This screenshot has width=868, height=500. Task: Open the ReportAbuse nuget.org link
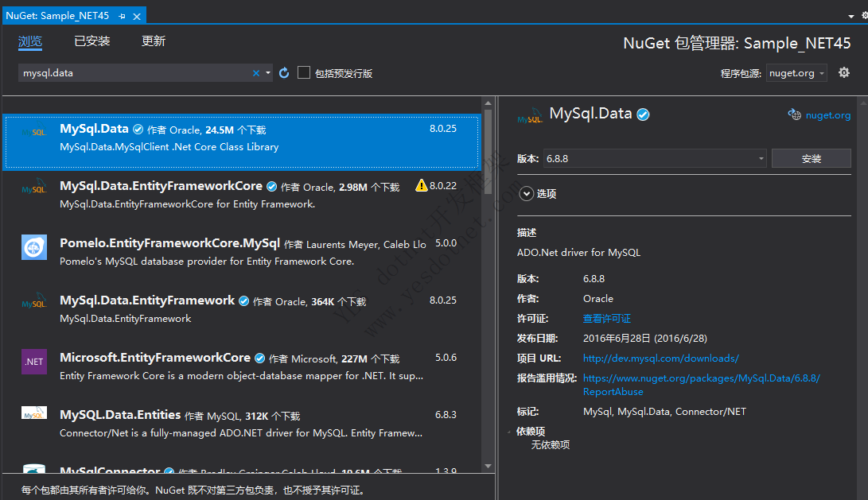pyautogui.click(x=702, y=385)
